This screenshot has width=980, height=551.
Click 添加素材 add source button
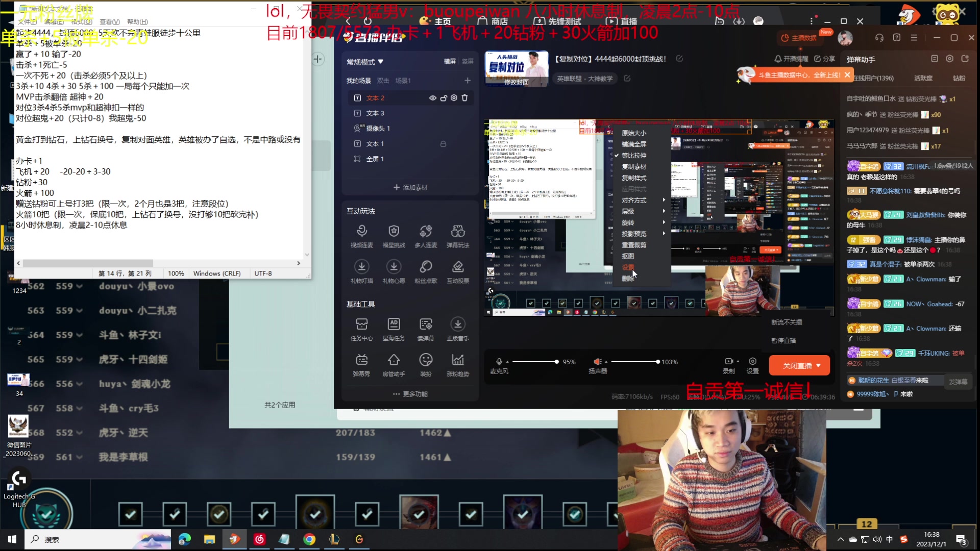410,188
